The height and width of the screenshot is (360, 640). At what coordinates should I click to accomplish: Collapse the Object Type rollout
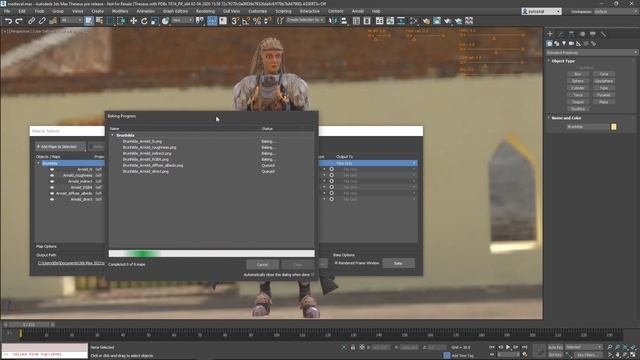(549, 61)
